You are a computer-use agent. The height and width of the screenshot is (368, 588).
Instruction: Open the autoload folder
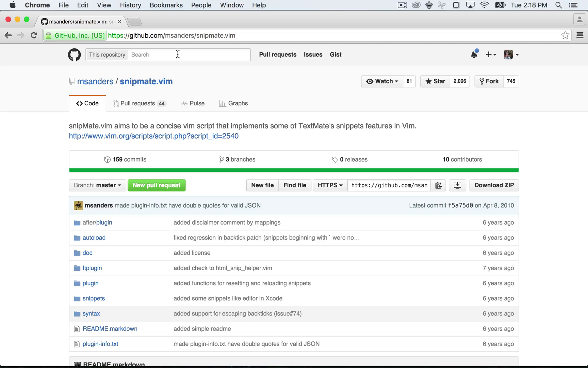coord(94,238)
